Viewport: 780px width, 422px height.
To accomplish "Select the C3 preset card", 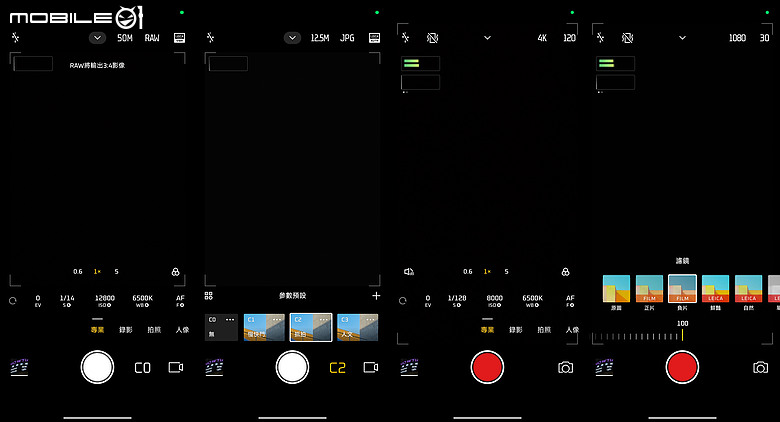I will tap(358, 327).
